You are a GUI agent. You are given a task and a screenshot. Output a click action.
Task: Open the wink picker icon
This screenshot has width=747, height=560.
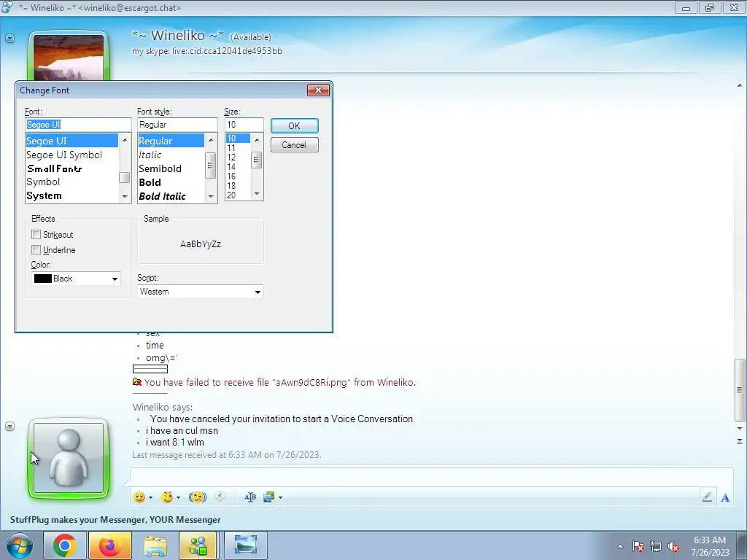(167, 497)
